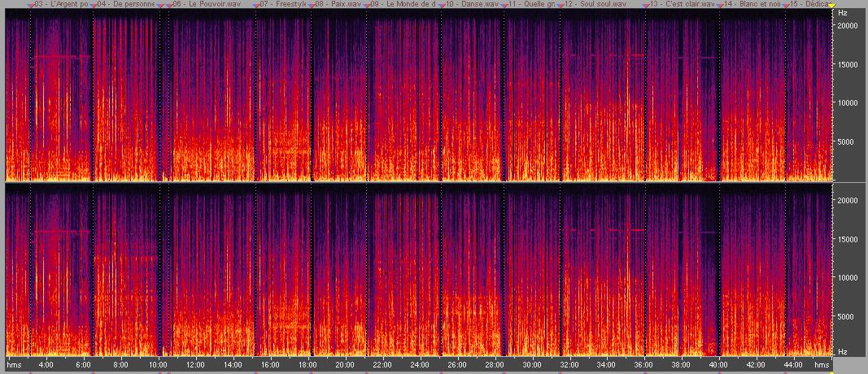Click the yellow playback cursor handle
Screen dimensions: 868x374
pyautogui.click(x=831, y=5)
